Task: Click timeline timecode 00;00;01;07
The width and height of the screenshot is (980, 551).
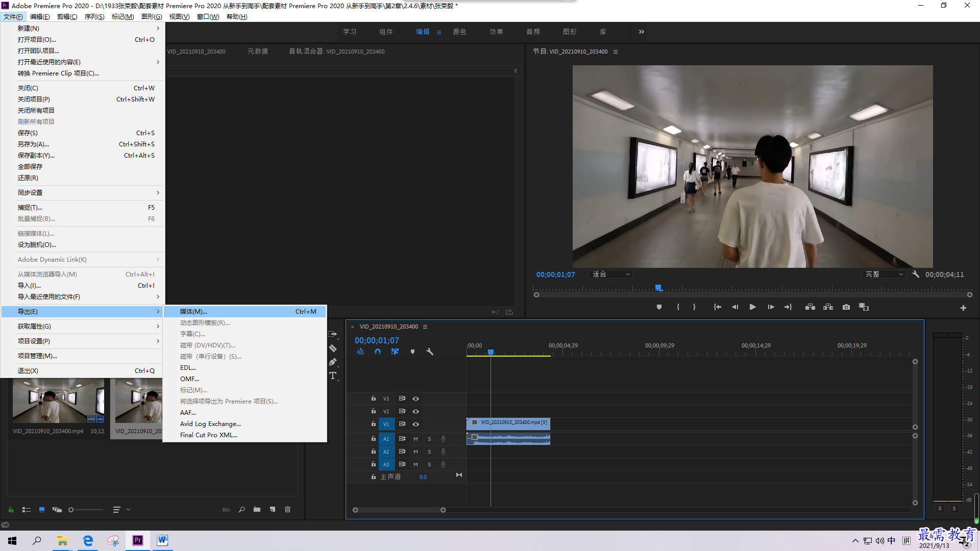Action: [x=377, y=340]
